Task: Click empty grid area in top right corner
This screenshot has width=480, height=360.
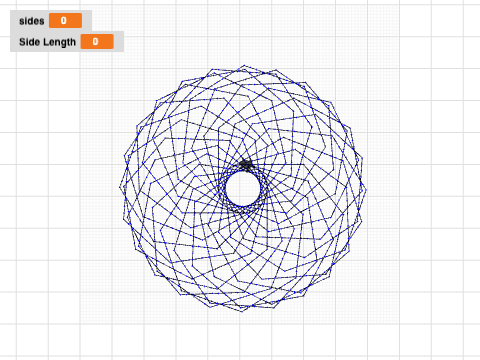Action: [x=440, y=33]
